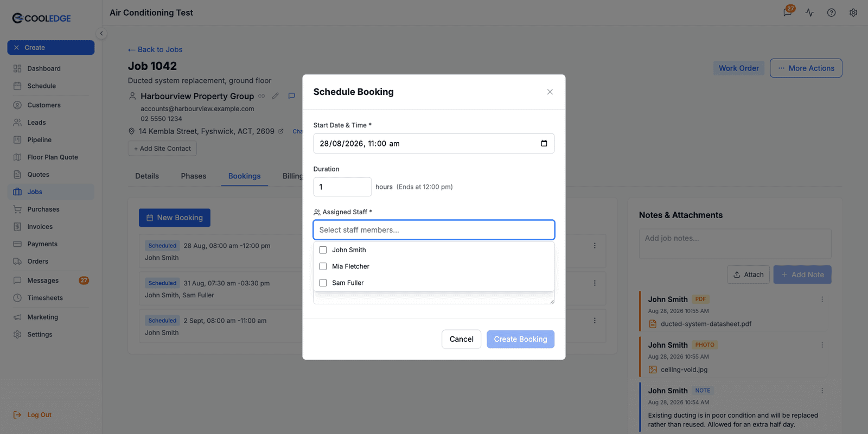Image resolution: width=868 pixels, height=434 pixels.
Task: Open the calendar picker in Start Date field
Action: 544,143
